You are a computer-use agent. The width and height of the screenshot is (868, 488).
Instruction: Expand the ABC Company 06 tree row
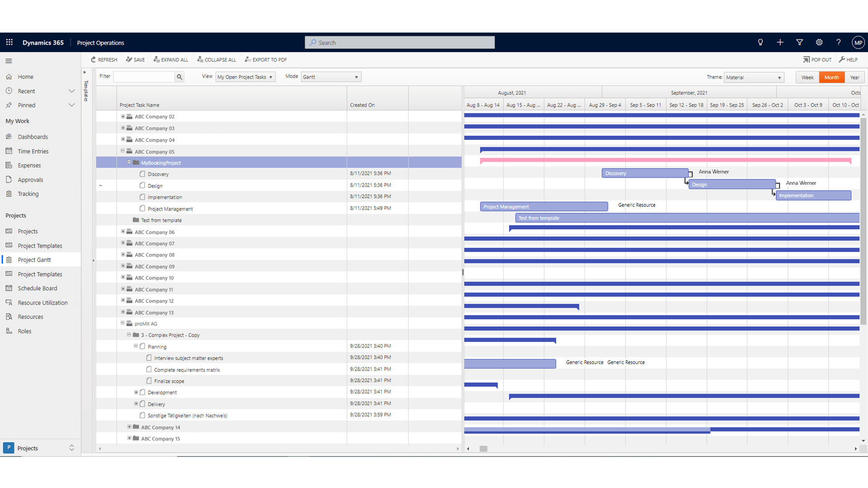point(122,231)
